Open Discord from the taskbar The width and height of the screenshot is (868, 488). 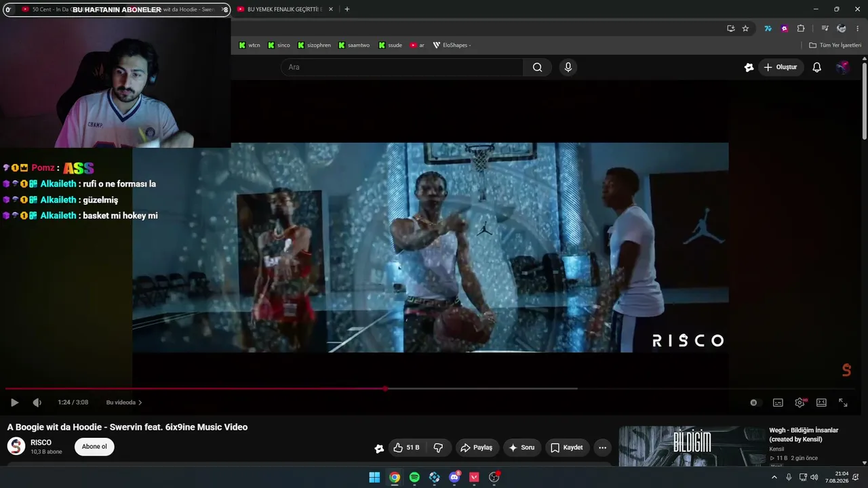tap(454, 477)
